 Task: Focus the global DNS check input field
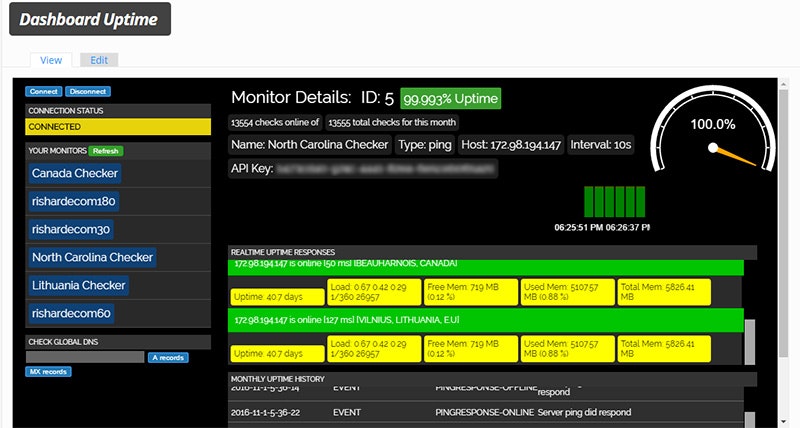(85, 357)
